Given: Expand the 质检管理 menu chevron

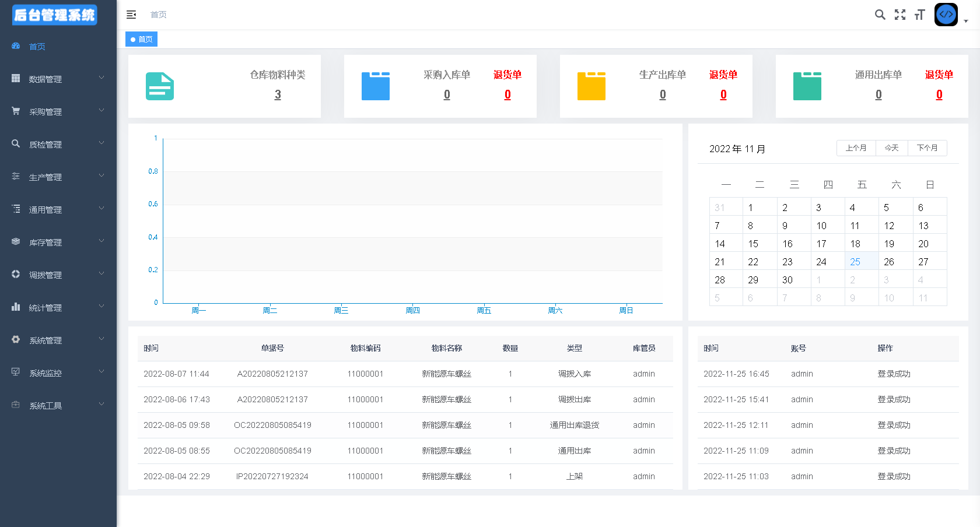Looking at the screenshot, I should click(x=101, y=143).
